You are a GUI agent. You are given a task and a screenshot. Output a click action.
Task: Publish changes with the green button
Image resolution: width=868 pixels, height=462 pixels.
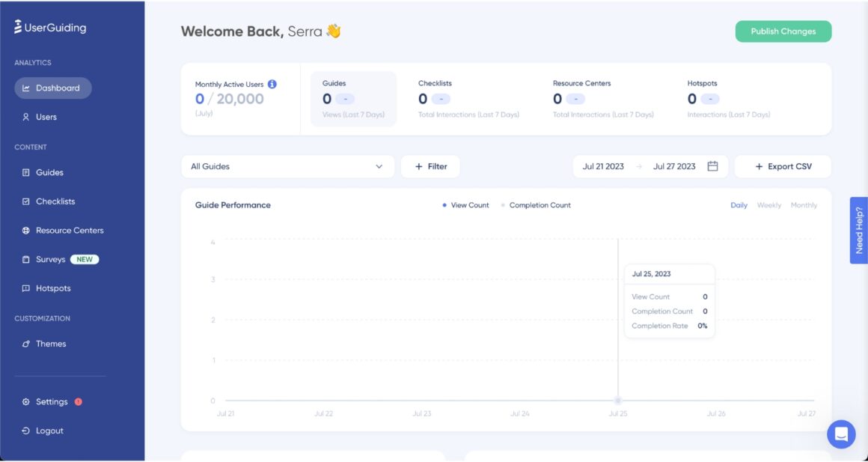click(x=783, y=31)
